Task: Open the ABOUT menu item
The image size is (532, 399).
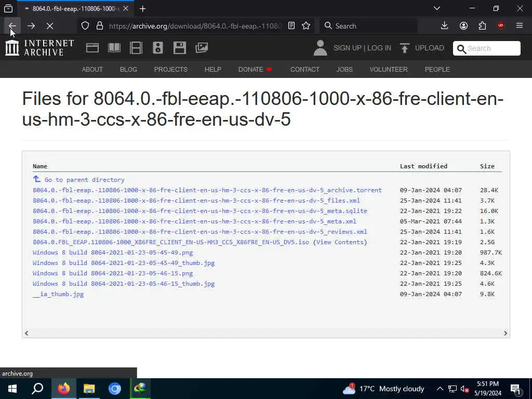Action: click(x=92, y=69)
